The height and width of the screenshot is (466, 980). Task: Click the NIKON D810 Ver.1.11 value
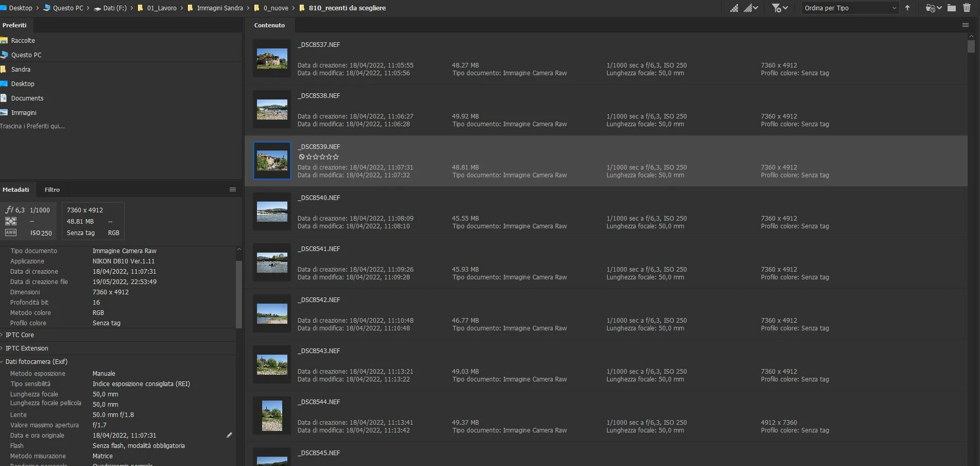[124, 261]
